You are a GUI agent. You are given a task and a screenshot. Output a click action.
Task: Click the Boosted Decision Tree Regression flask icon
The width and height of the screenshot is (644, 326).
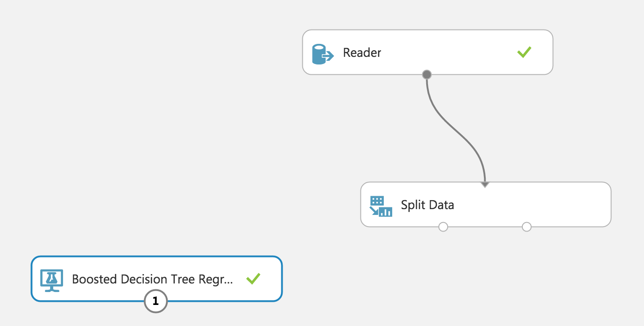[51, 280]
